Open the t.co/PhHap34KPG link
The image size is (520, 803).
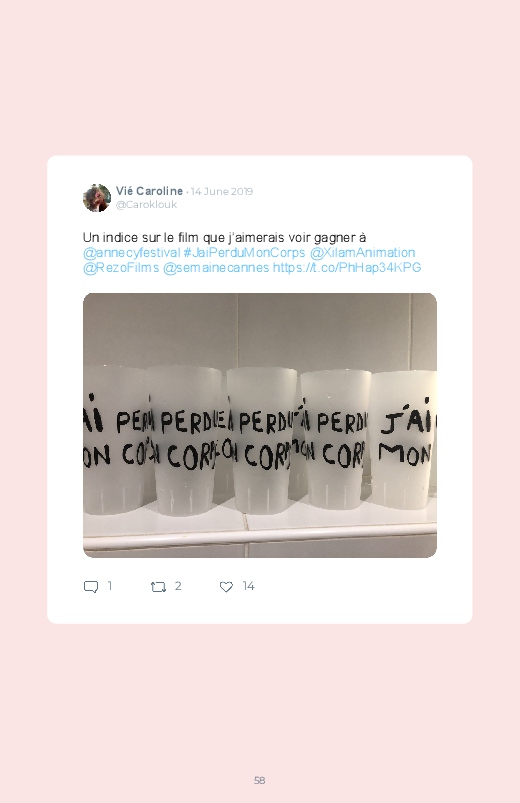pos(347,268)
